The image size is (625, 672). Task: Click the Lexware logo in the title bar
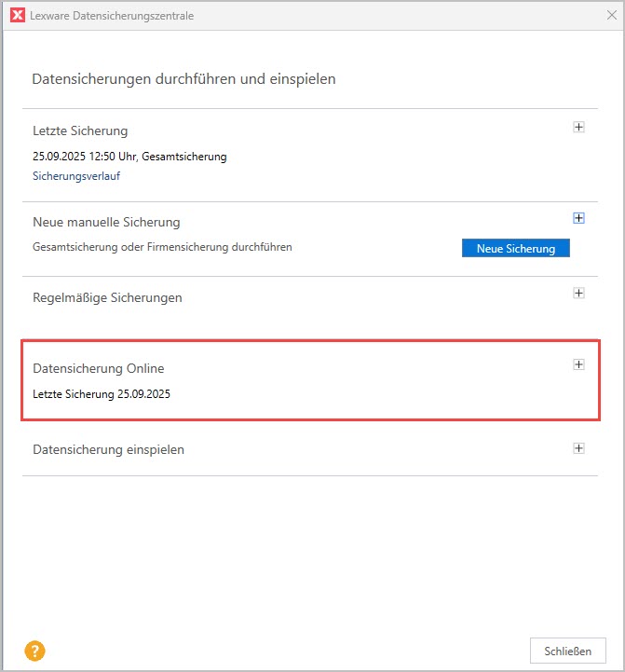click(16, 16)
